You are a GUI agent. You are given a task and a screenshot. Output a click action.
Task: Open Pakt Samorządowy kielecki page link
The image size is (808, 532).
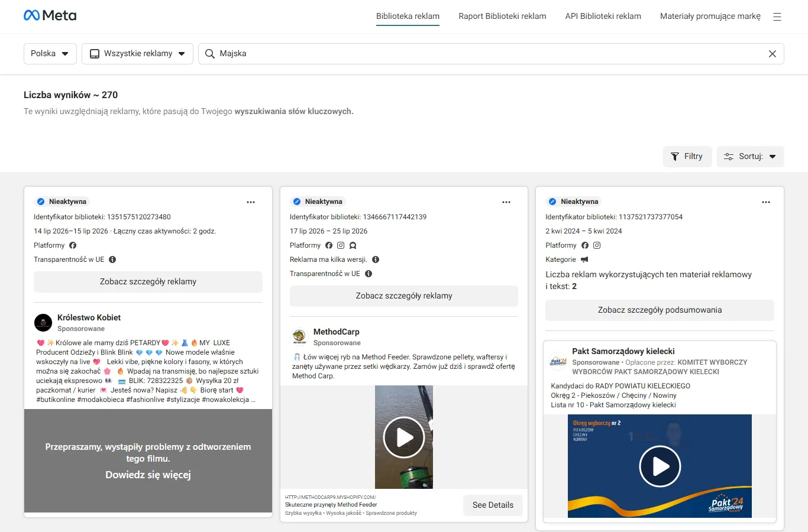(x=623, y=351)
